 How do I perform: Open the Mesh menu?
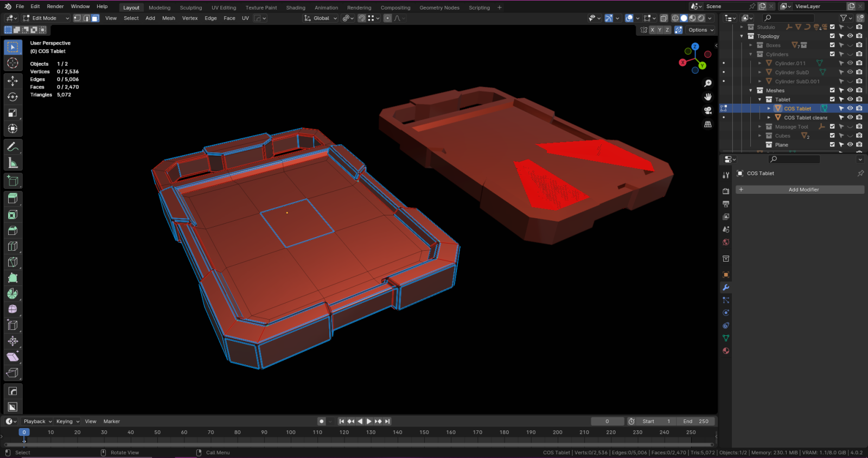click(169, 18)
